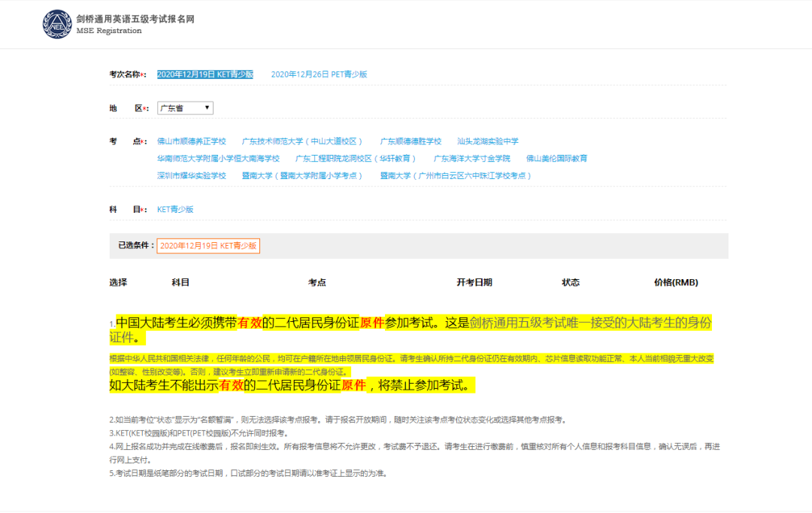Screen dimensions: 812x513
Task: Click the MSE Registration subtitle text
Action: click(109, 31)
